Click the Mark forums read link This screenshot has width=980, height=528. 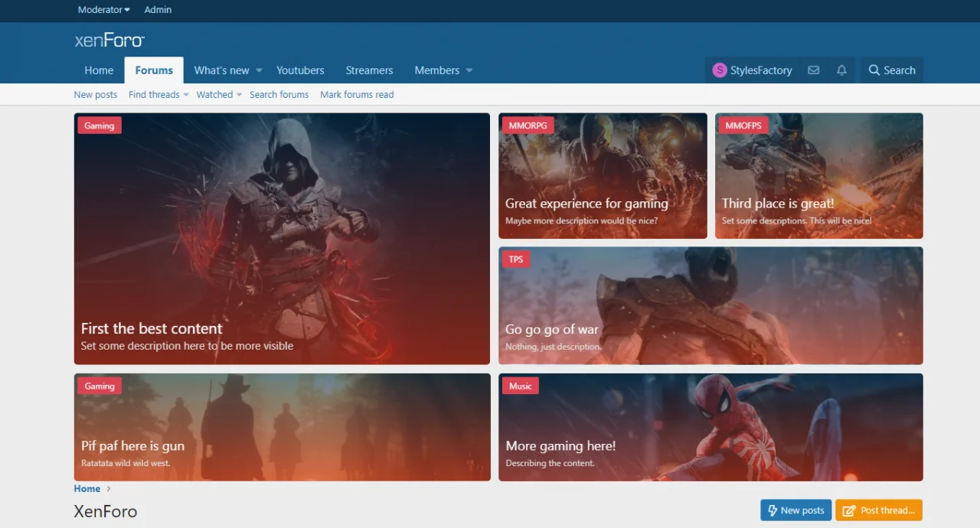click(x=357, y=95)
